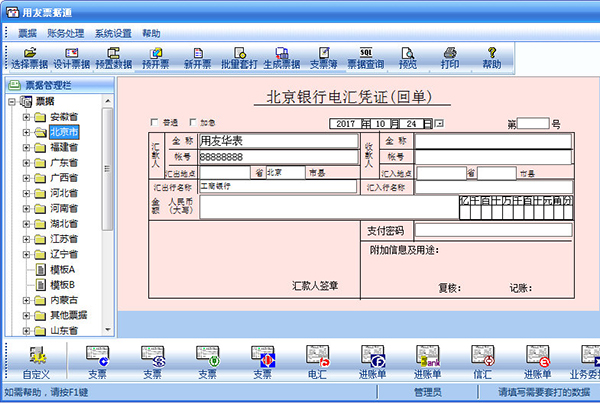This screenshot has height=404, width=600.
Task: Select the 辽宁省 folder
Action: pyautogui.click(x=64, y=254)
